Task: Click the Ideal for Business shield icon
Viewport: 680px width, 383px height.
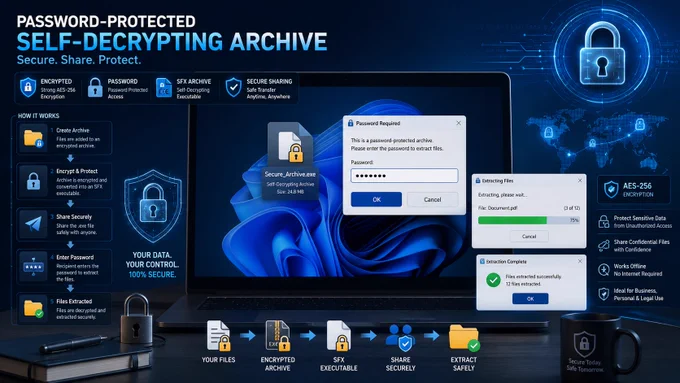Action: coord(604,294)
